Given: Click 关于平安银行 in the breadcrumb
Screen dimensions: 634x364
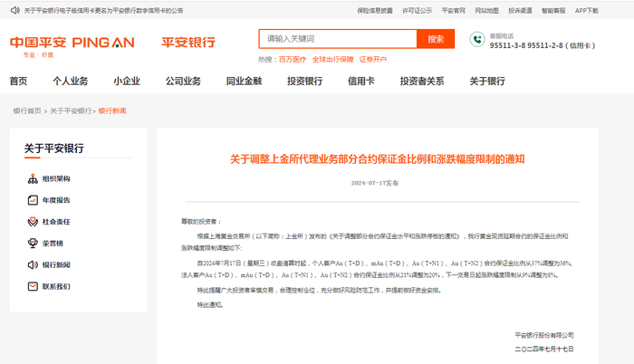Looking at the screenshot, I should point(71,110).
